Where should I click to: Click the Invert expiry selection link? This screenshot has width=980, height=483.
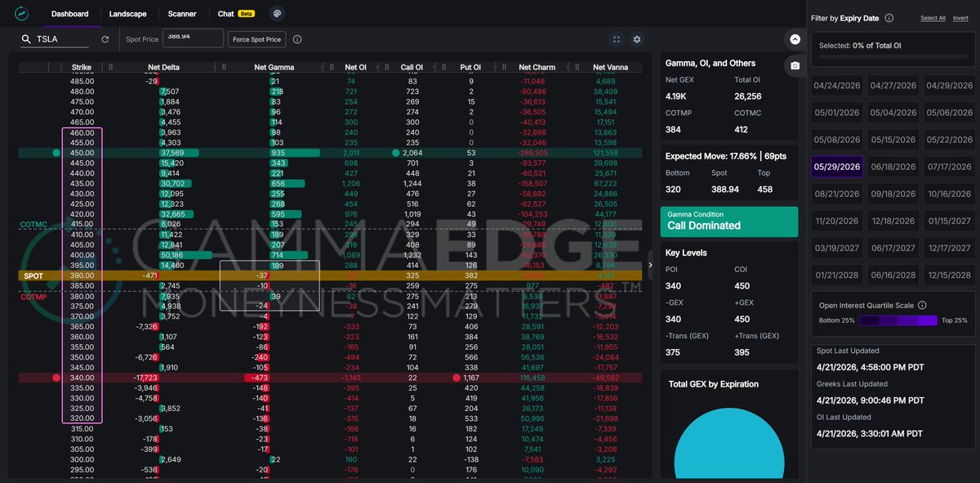960,18
